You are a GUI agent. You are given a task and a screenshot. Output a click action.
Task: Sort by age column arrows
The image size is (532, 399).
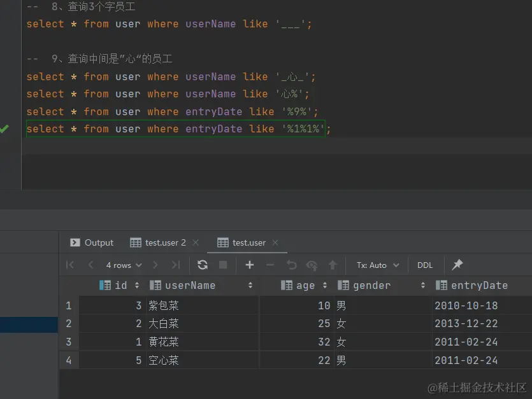pyautogui.click(x=325, y=286)
